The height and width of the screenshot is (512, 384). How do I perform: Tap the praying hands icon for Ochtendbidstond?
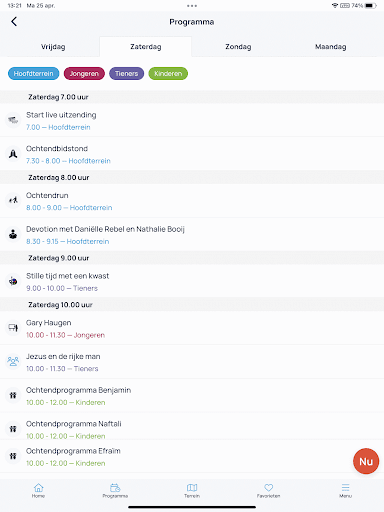point(13,154)
